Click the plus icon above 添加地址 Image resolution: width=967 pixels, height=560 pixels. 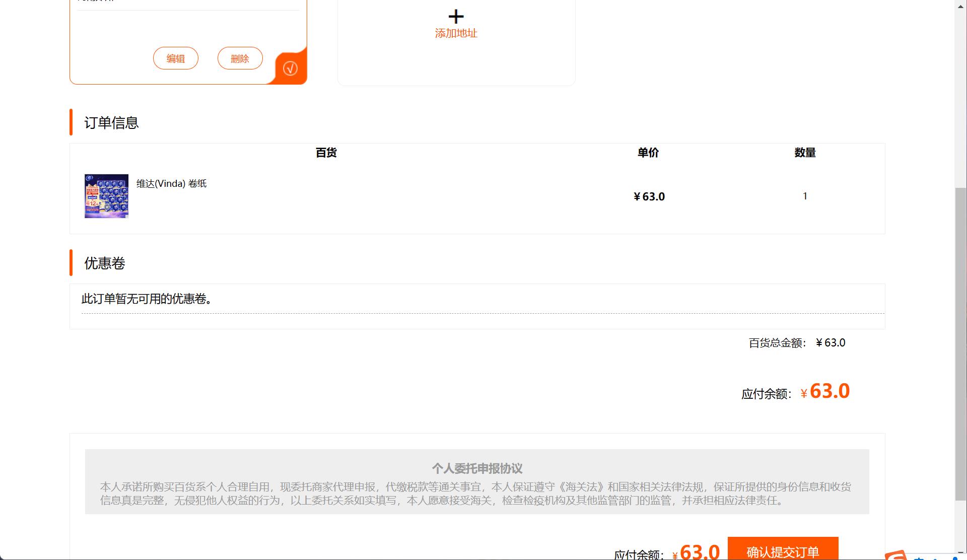pyautogui.click(x=456, y=16)
